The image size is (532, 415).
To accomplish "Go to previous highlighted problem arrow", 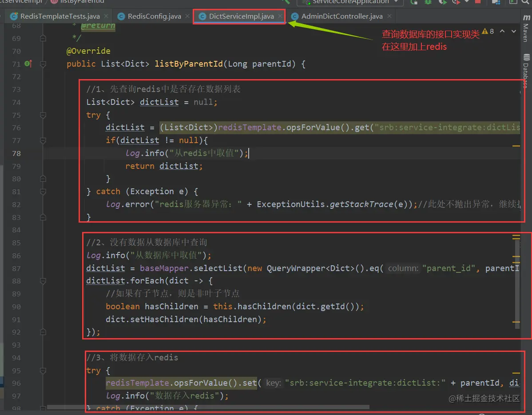I will tap(502, 31).
